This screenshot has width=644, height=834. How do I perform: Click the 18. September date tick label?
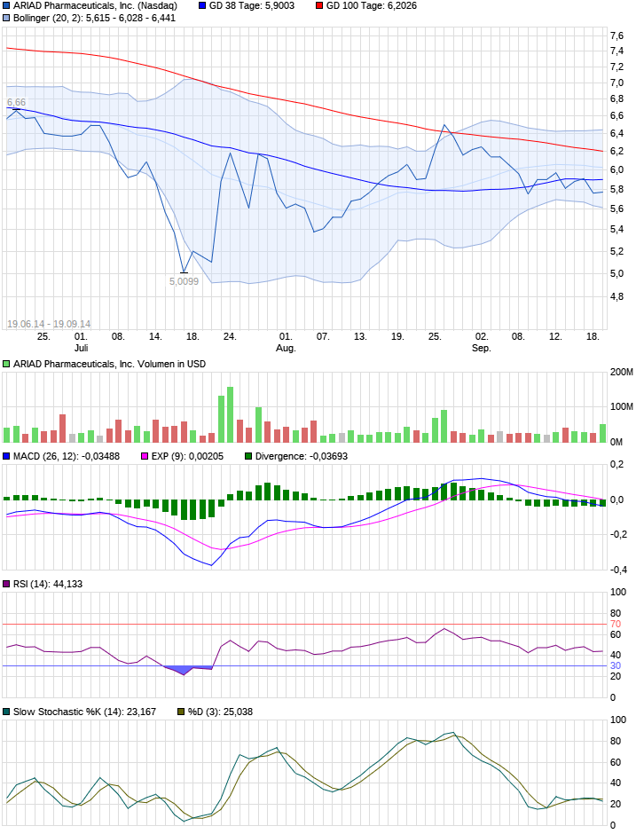coord(593,336)
